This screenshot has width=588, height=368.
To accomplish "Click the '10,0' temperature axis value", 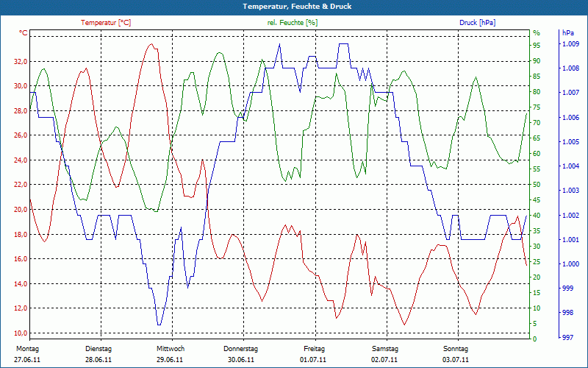I will (x=21, y=333).
